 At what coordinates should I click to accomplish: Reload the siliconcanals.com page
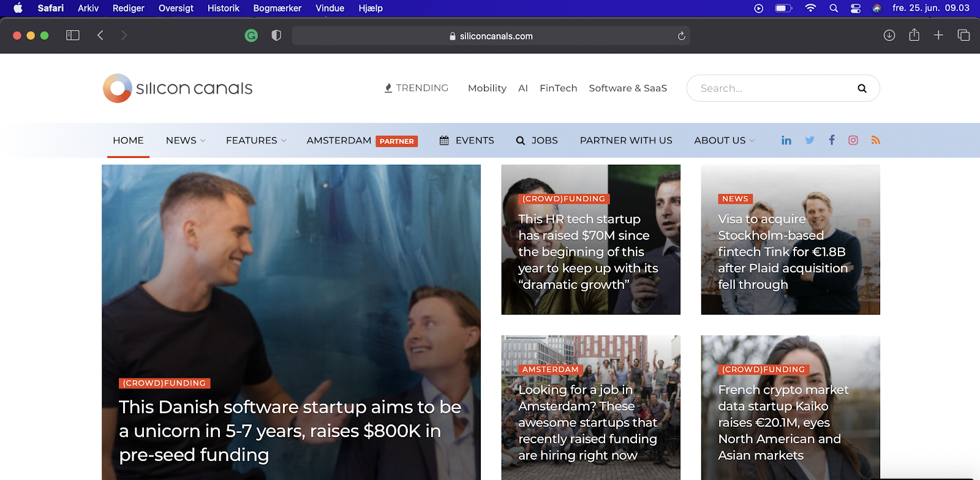click(x=681, y=36)
